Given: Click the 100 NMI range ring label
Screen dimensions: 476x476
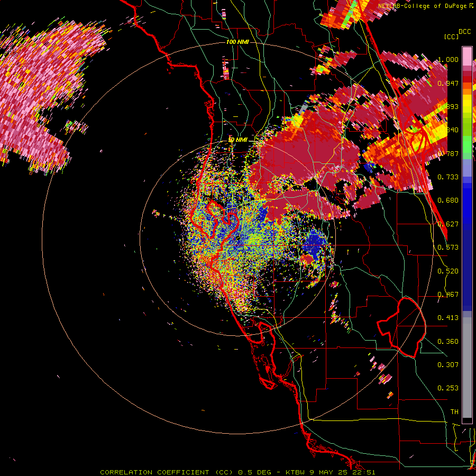Looking at the screenshot, I should [x=237, y=42].
